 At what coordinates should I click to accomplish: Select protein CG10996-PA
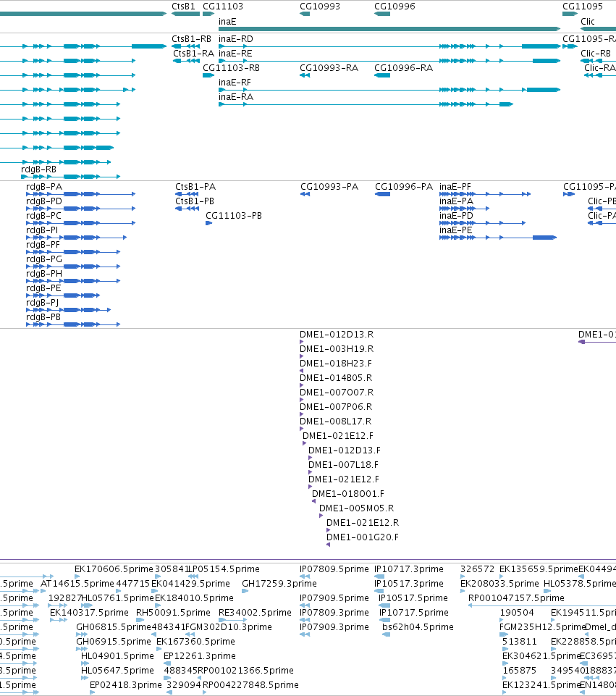pos(383,194)
